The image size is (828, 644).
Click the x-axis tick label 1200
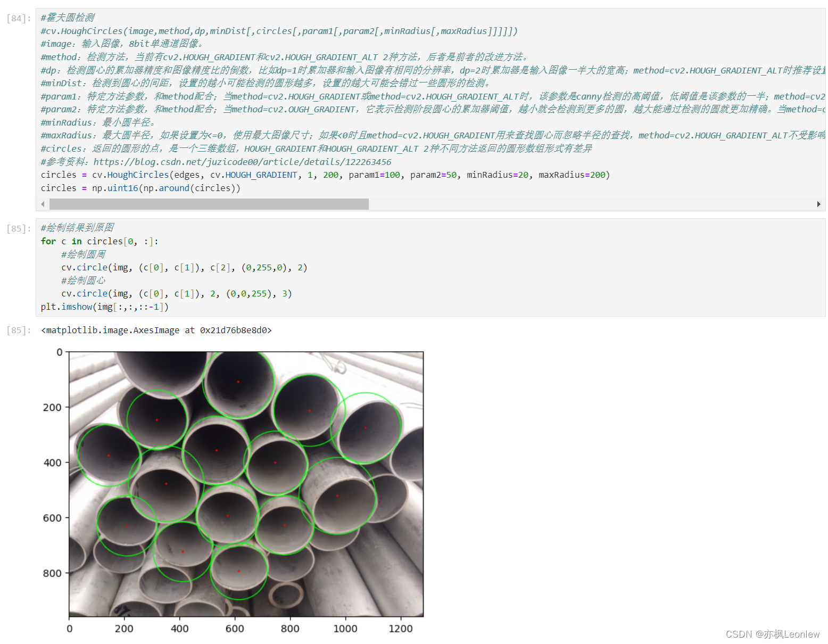click(x=401, y=629)
